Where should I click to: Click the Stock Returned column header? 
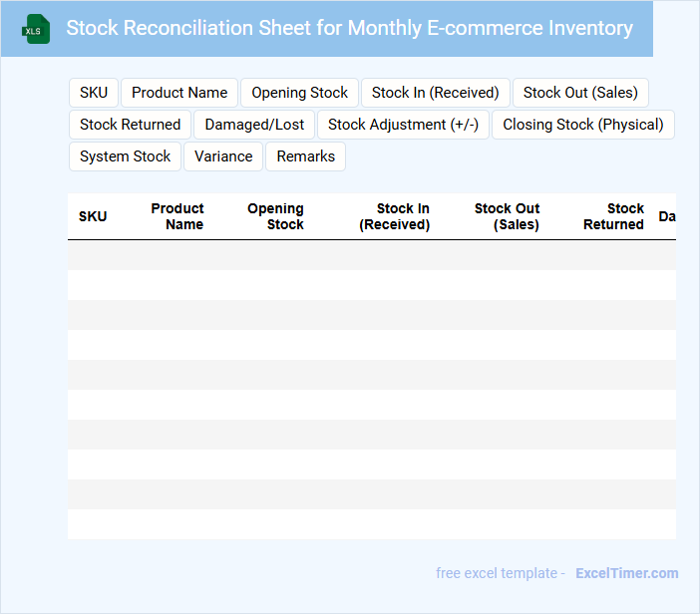[x=613, y=216]
